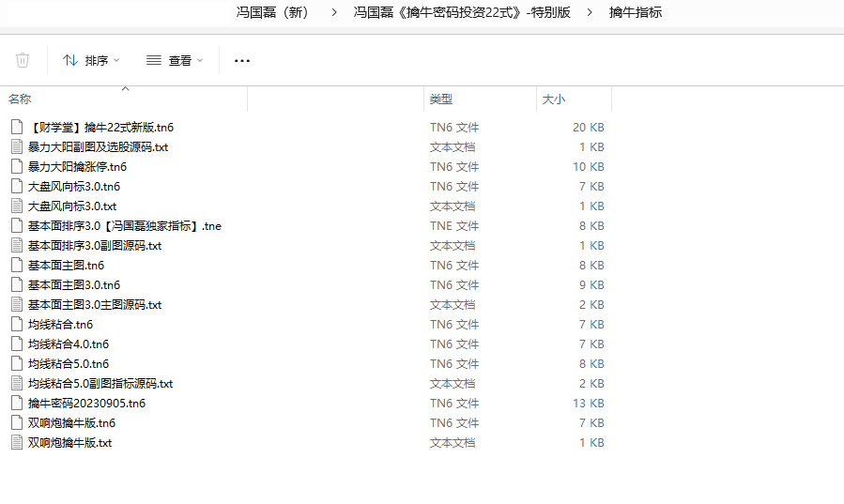Click file icon of 擒牛密码20230905.tn6
This screenshot has height=504, width=844.
tap(17, 404)
